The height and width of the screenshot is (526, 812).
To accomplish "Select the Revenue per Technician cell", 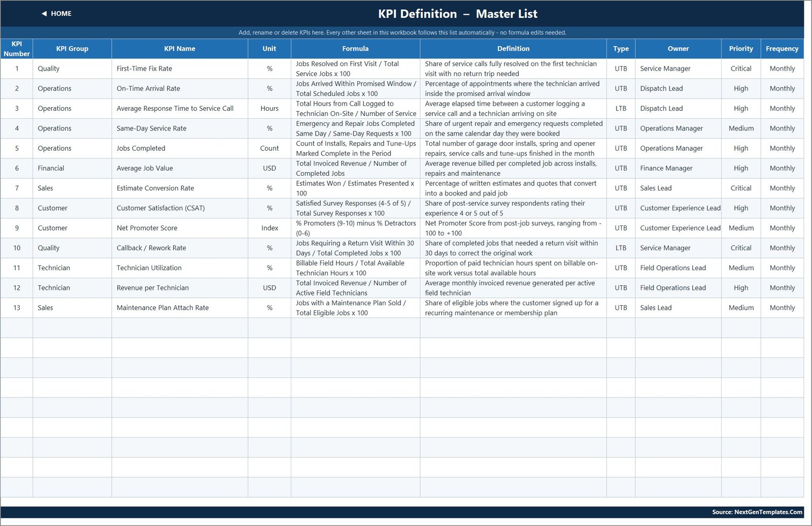I will pyautogui.click(x=180, y=288).
